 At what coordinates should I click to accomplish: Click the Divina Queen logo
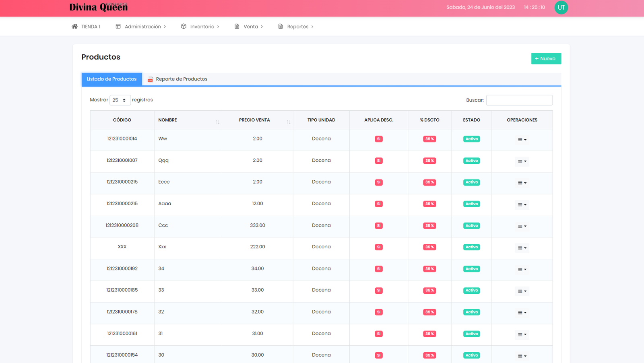pyautogui.click(x=98, y=7)
